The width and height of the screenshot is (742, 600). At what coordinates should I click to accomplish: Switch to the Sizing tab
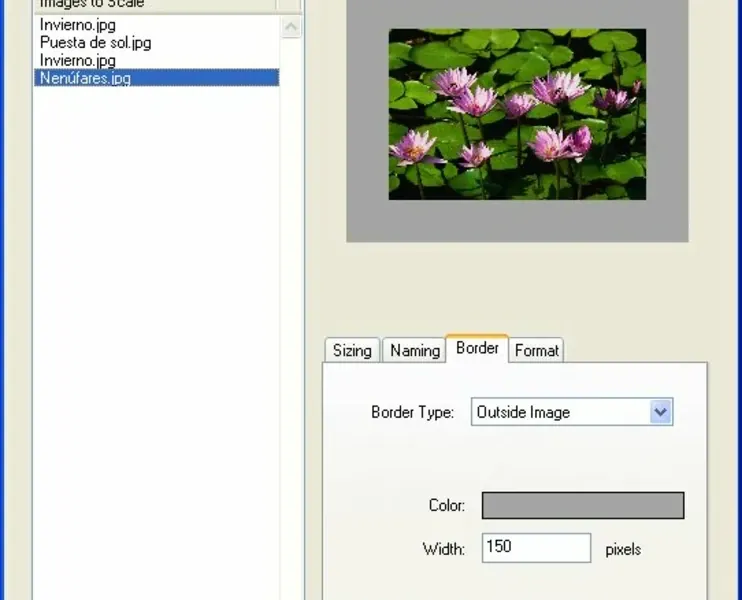pos(352,351)
